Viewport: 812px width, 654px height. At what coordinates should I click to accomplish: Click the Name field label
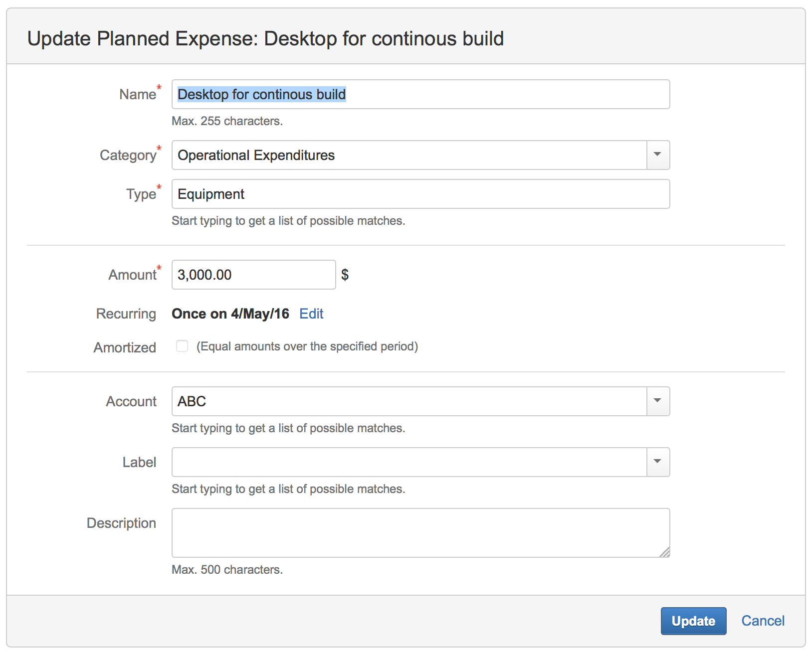137,94
